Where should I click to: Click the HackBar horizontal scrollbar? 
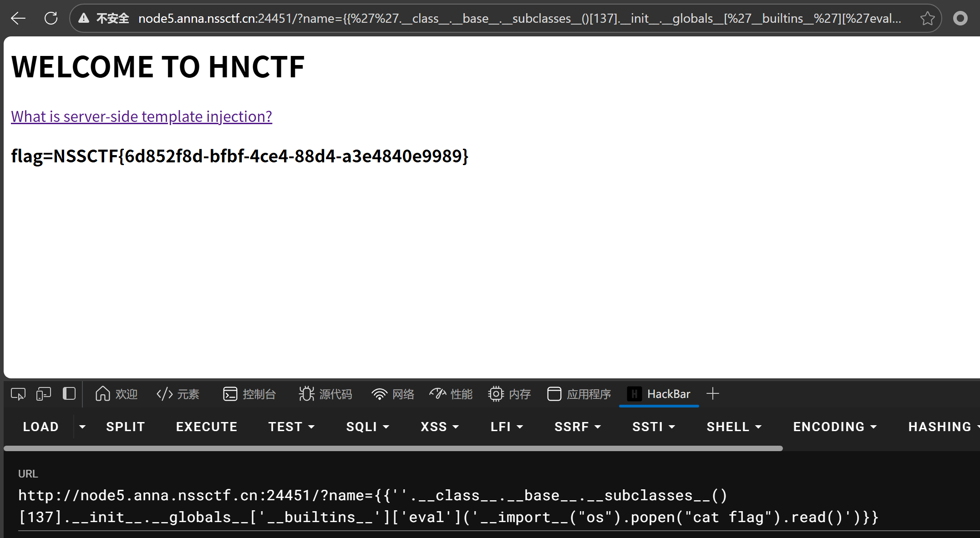(393, 448)
